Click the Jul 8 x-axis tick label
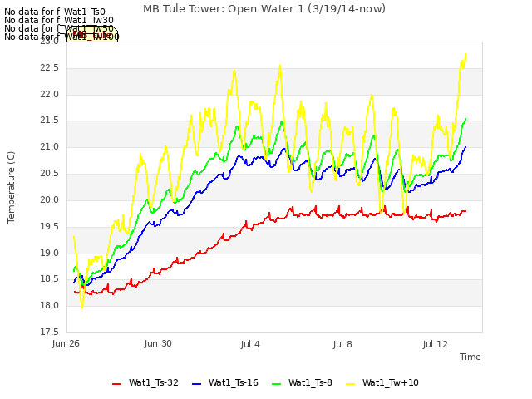This screenshot has height=399, width=532. 342,344
